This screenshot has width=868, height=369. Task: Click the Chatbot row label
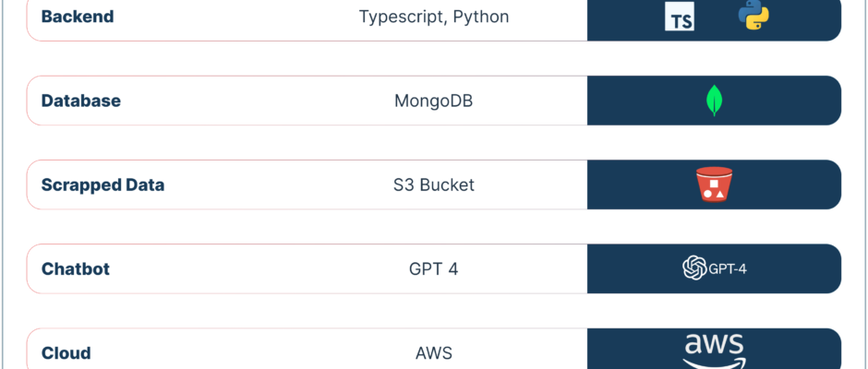coord(76,268)
